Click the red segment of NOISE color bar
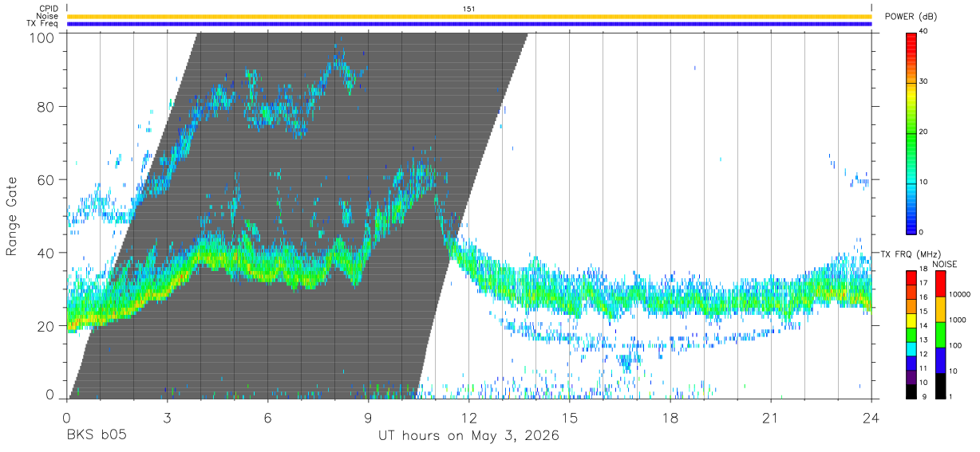Viewport: 980px width, 452px height. point(940,283)
